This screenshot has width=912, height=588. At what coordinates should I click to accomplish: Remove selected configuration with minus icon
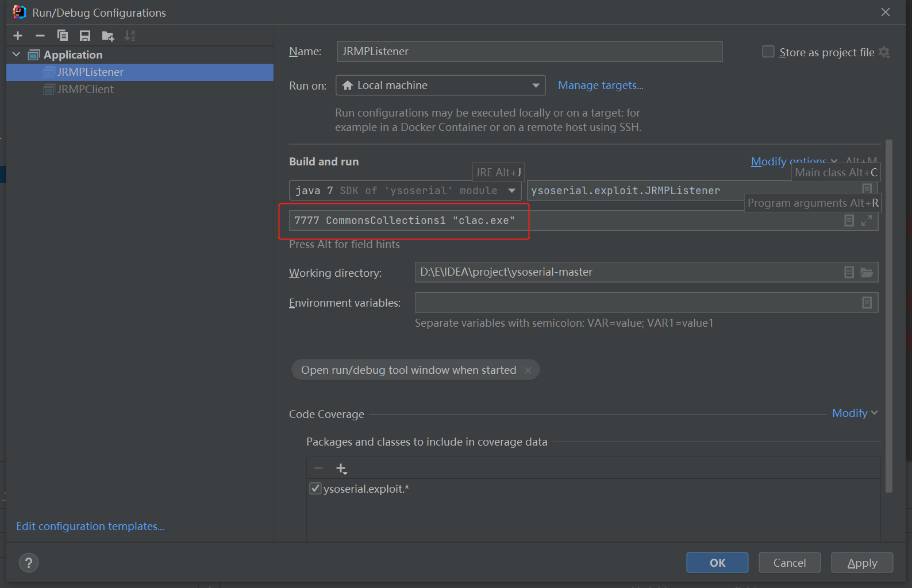pos(40,36)
